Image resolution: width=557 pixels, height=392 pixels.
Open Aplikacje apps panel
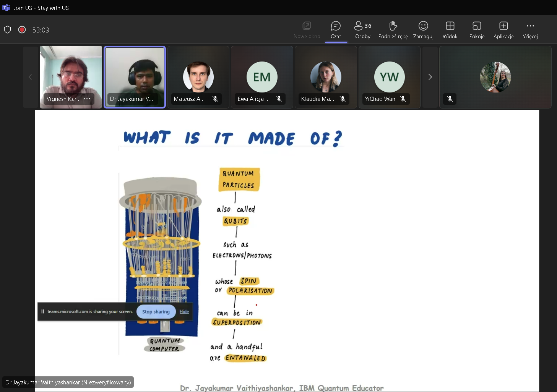pyautogui.click(x=503, y=30)
